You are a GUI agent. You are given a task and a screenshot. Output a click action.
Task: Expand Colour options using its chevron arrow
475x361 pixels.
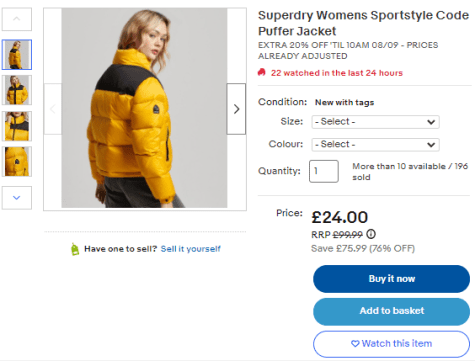click(x=431, y=145)
